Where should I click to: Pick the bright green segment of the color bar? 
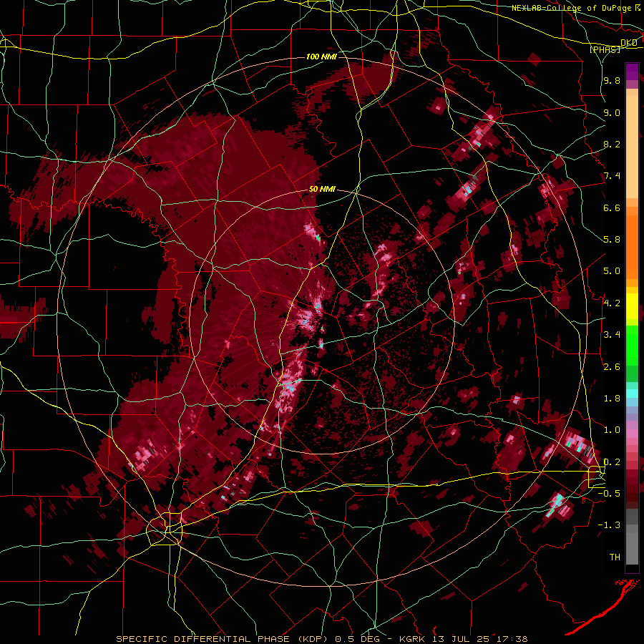point(632,344)
